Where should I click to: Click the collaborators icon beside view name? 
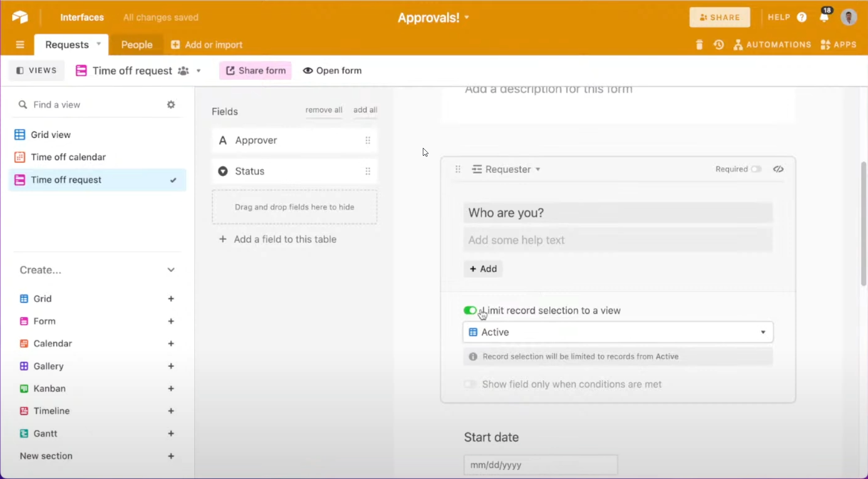click(184, 71)
